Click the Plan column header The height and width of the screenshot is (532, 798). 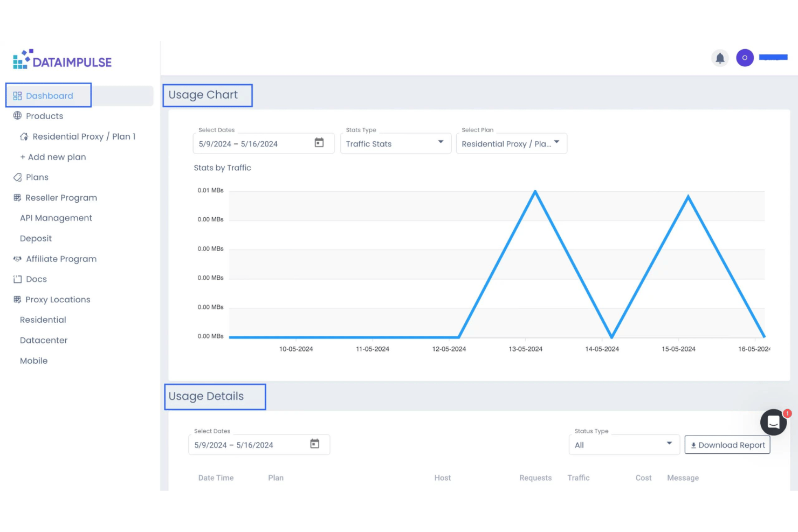276,478
